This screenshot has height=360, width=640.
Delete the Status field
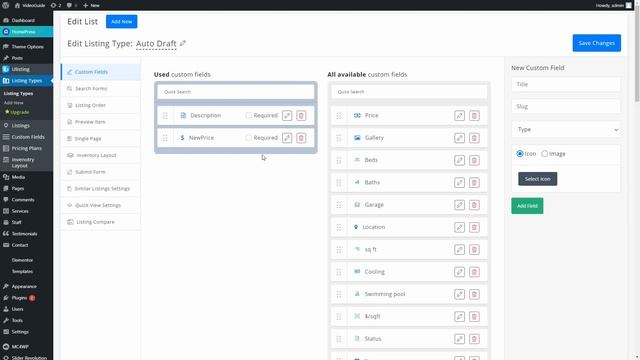tap(474, 339)
